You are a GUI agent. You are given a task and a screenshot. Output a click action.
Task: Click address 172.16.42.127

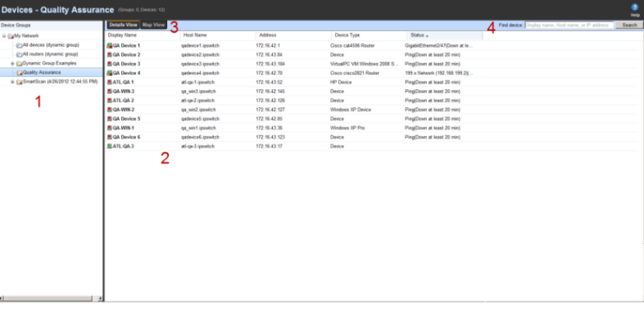point(270,110)
